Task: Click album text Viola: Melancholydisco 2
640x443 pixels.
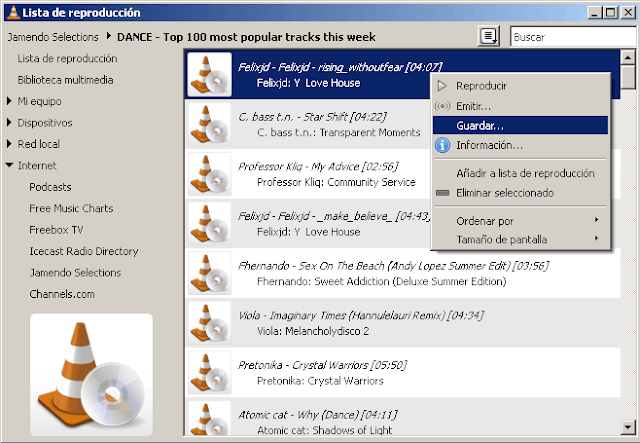Action: 313,331
